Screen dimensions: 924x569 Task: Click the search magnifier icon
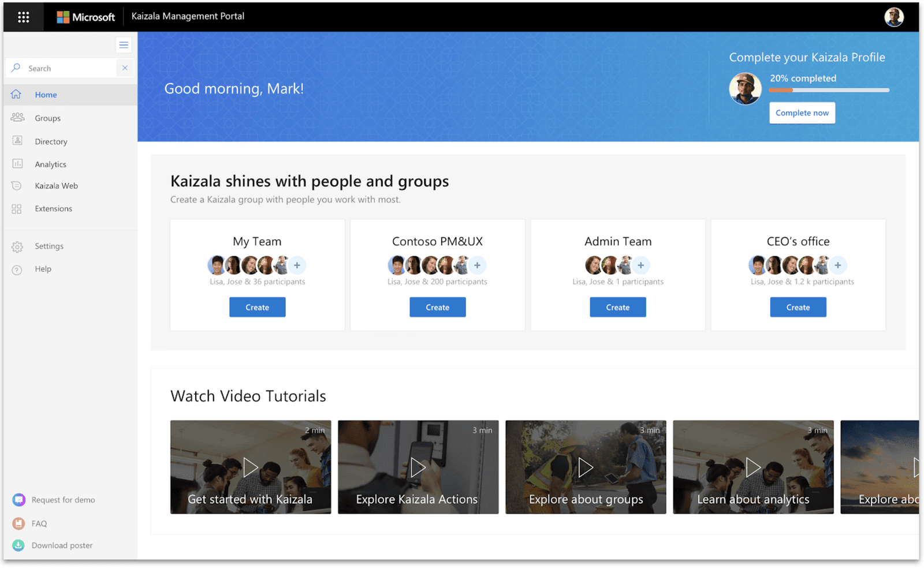[16, 68]
